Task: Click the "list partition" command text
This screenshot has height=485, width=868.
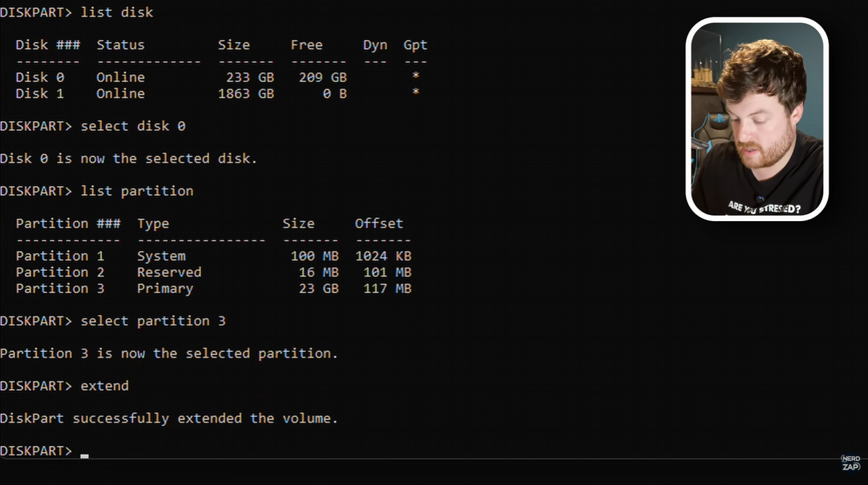Action: tap(137, 191)
